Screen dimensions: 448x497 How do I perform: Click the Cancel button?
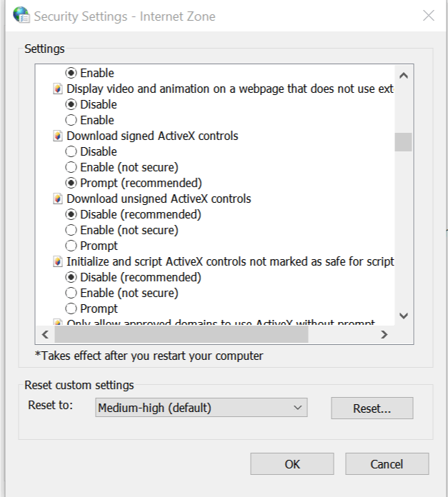(x=387, y=464)
